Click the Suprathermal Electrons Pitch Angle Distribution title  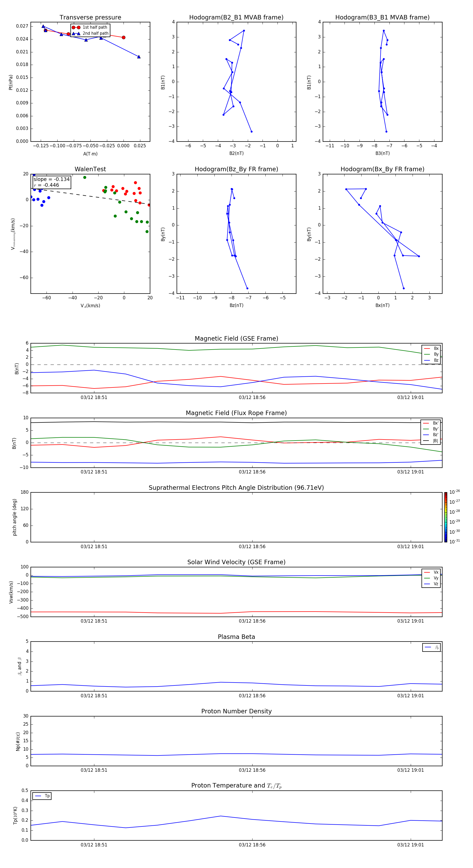tap(236, 488)
